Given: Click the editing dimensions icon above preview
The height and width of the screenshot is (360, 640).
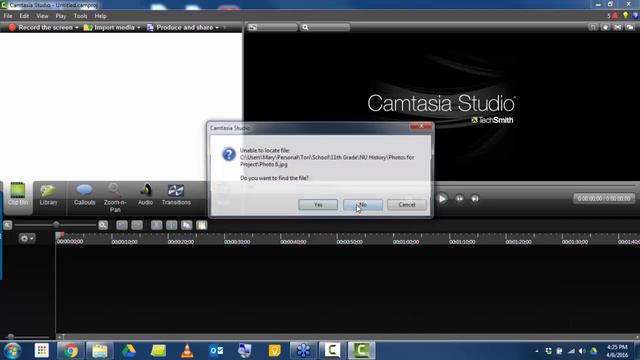Looking at the screenshot, I should (253, 27).
